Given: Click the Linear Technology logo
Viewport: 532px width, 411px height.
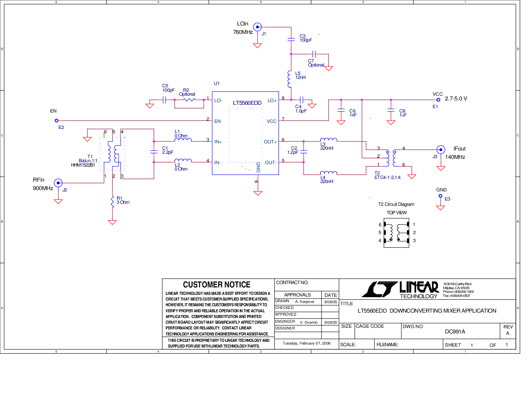Looking at the screenshot, I should coord(400,290).
